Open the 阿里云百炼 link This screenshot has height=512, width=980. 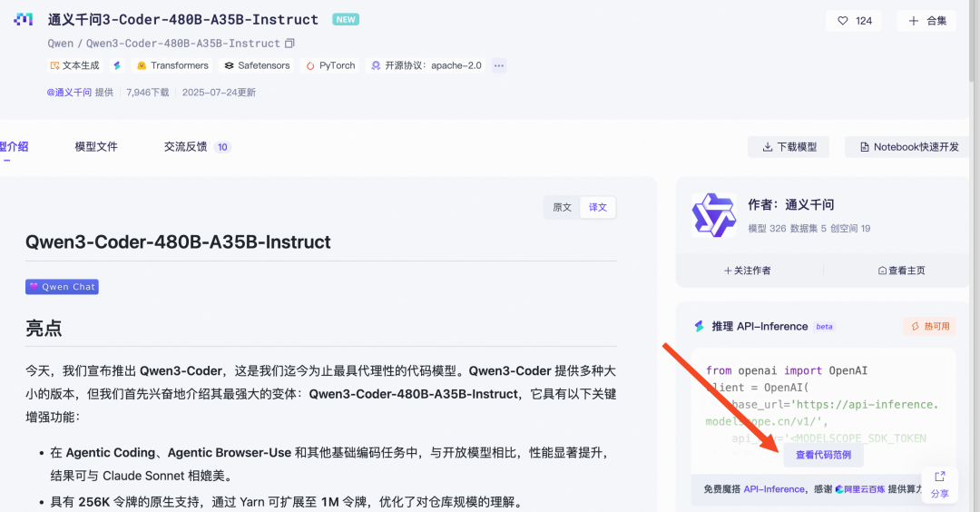click(x=860, y=489)
